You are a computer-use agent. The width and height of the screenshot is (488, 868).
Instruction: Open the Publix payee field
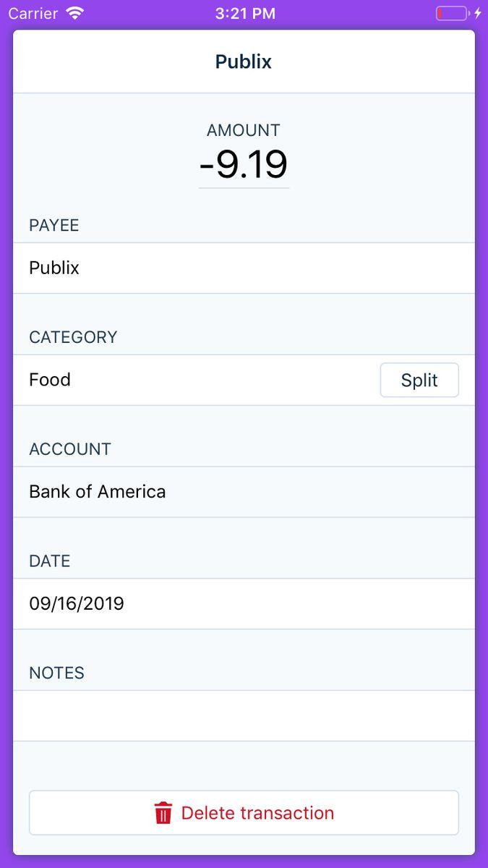coord(244,268)
